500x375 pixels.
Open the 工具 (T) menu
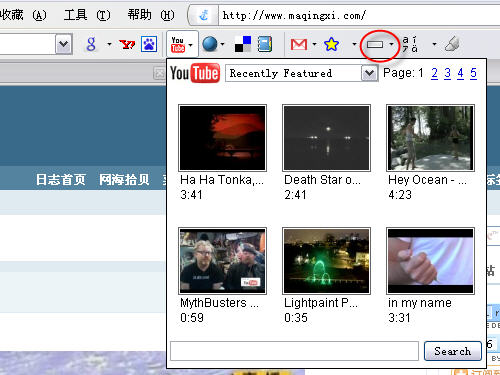[x=87, y=15]
